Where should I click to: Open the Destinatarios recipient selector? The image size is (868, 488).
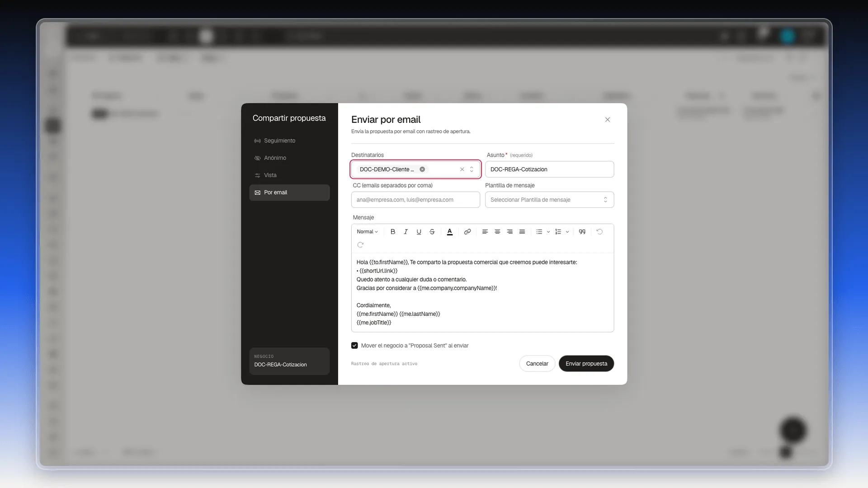click(x=472, y=169)
